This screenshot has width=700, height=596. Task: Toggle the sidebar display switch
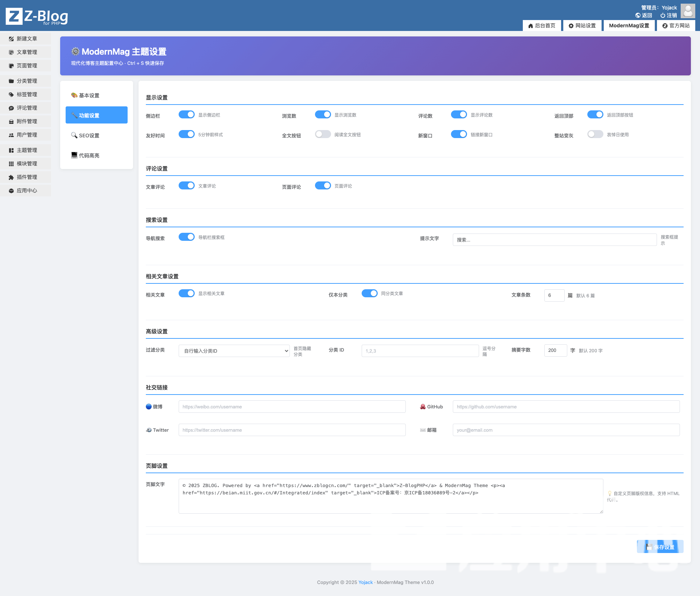click(187, 114)
